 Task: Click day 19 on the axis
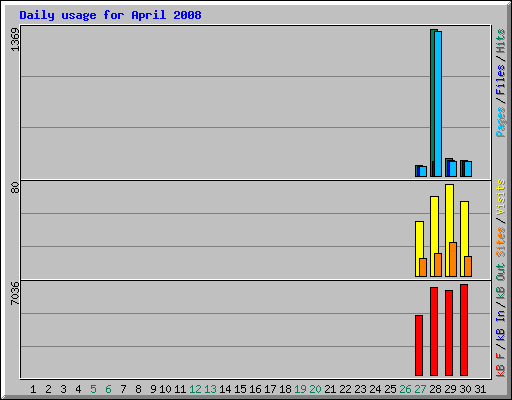click(x=300, y=389)
